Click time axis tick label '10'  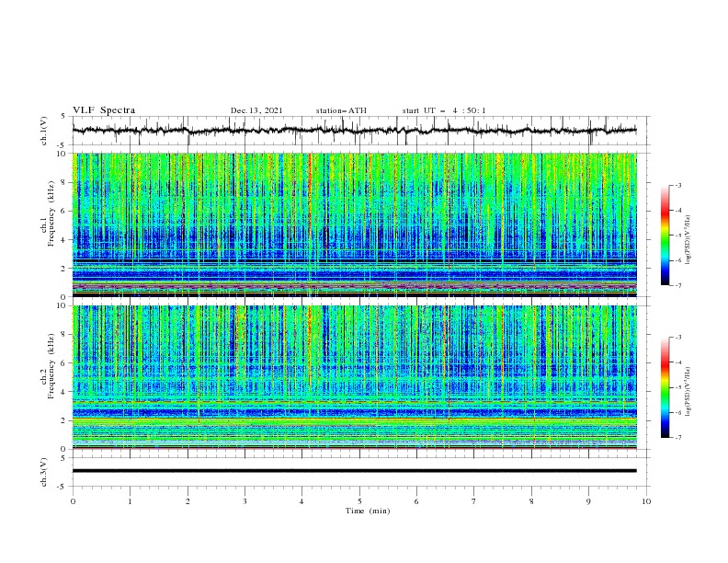click(646, 501)
